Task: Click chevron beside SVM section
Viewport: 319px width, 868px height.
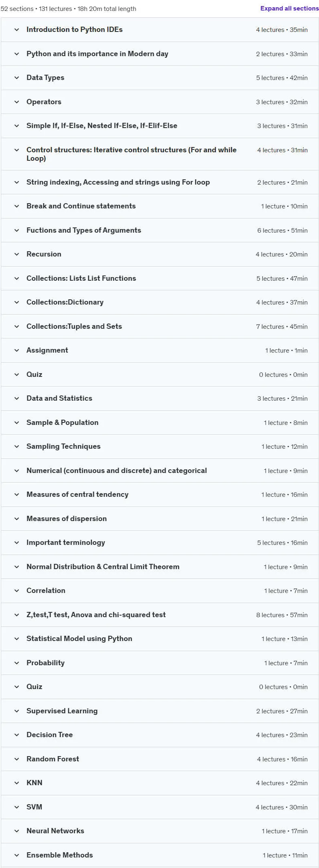Action: pyautogui.click(x=17, y=807)
